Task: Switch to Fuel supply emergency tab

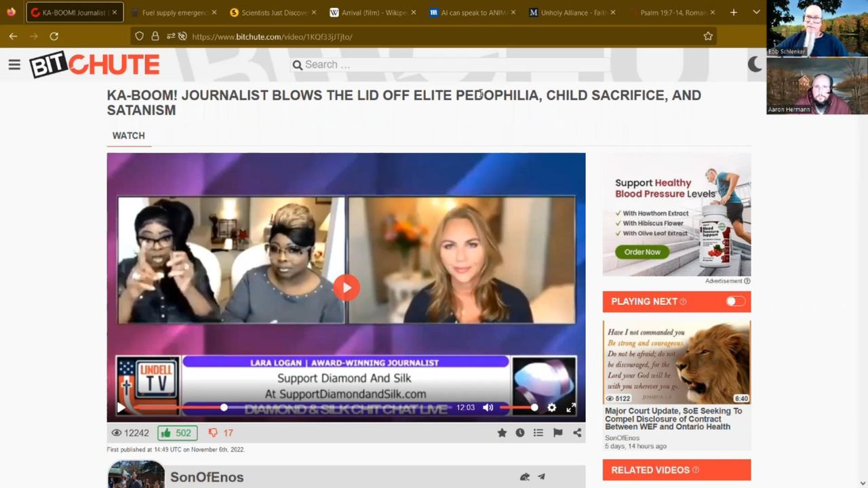Action: click(173, 12)
